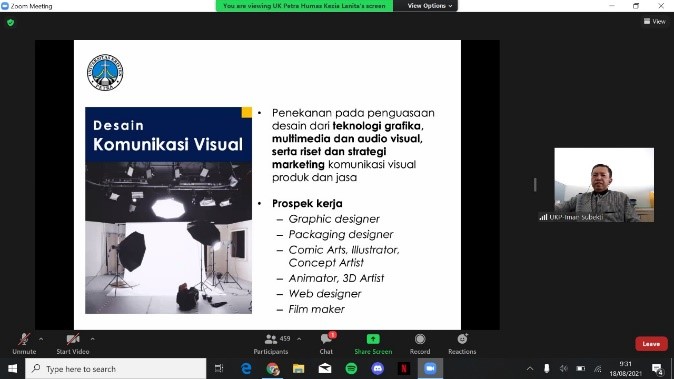Open the notification center icon
The width and height of the screenshot is (674, 379).
[657, 369]
